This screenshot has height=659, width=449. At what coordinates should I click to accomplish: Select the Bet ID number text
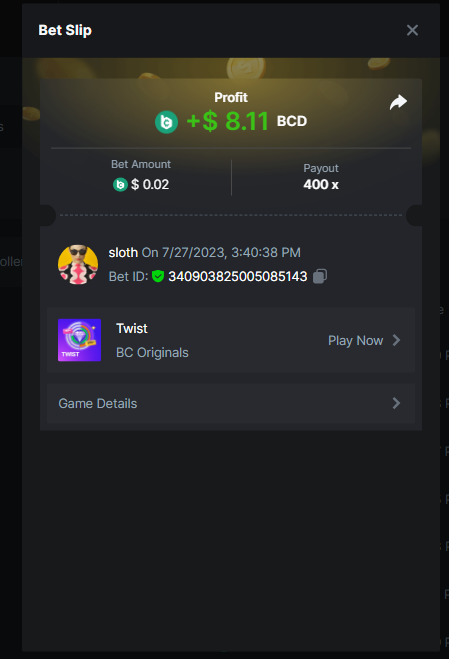coord(238,276)
